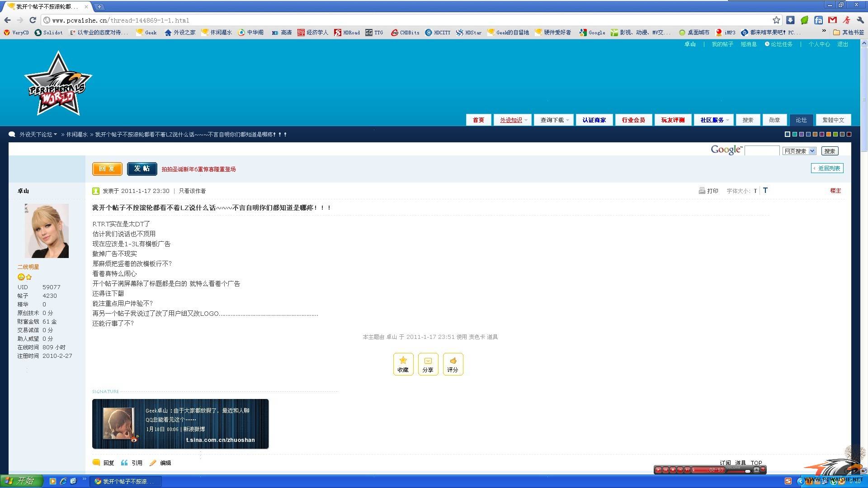This screenshot has height=488, width=868.
Task: Select the smaller font size T
Action: 755,191
